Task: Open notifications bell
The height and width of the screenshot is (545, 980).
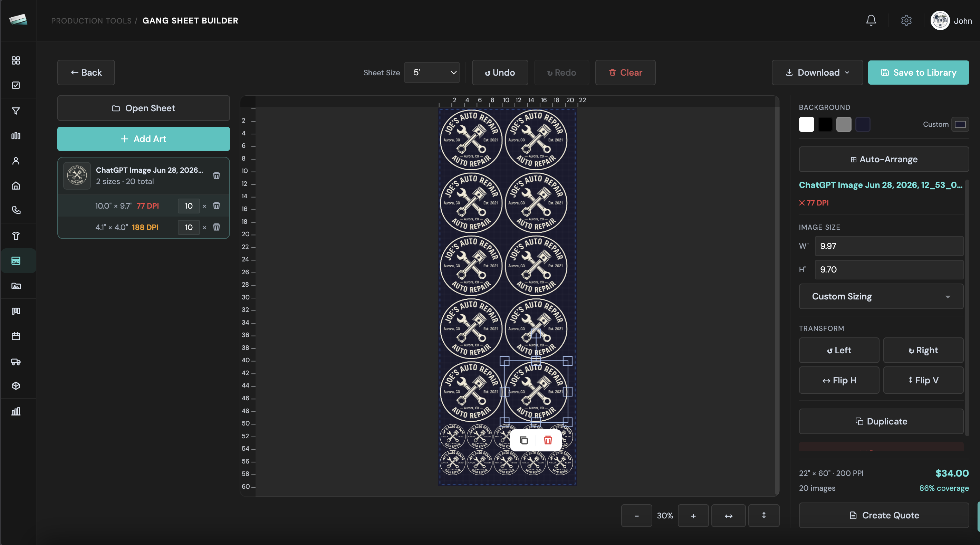Action: click(x=871, y=21)
